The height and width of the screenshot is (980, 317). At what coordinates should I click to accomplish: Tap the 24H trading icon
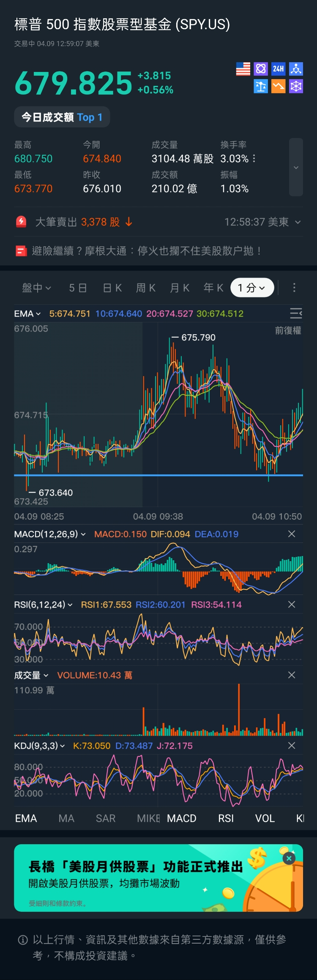(x=278, y=69)
